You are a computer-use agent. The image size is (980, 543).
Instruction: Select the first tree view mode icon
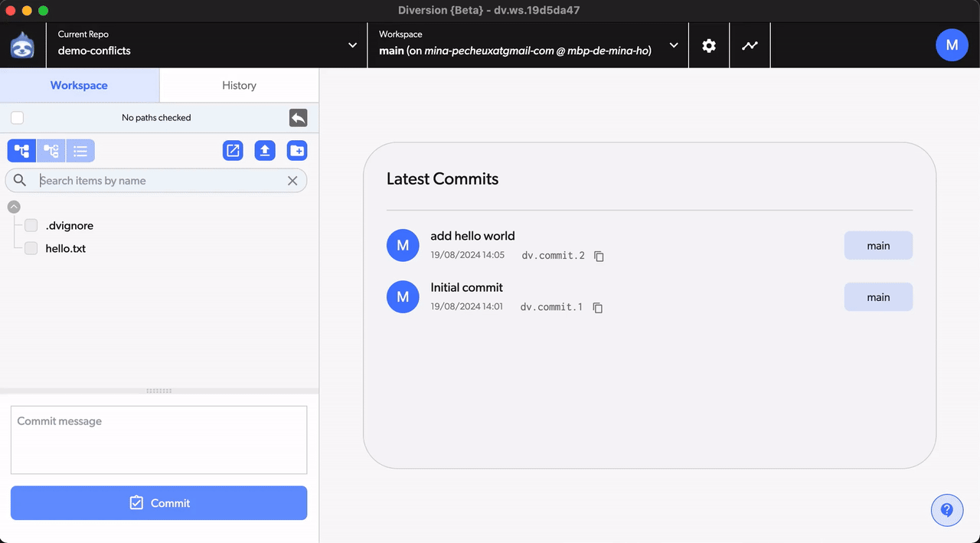21,151
